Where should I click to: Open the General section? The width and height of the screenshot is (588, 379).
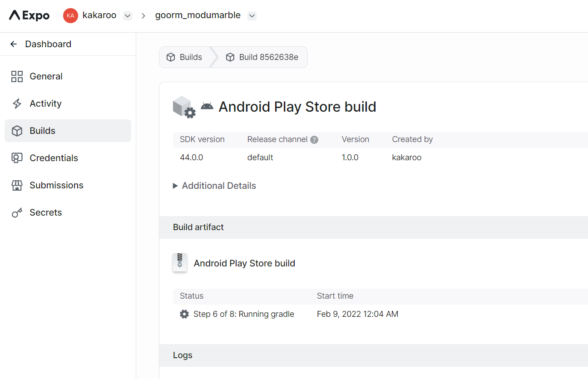tap(68, 76)
